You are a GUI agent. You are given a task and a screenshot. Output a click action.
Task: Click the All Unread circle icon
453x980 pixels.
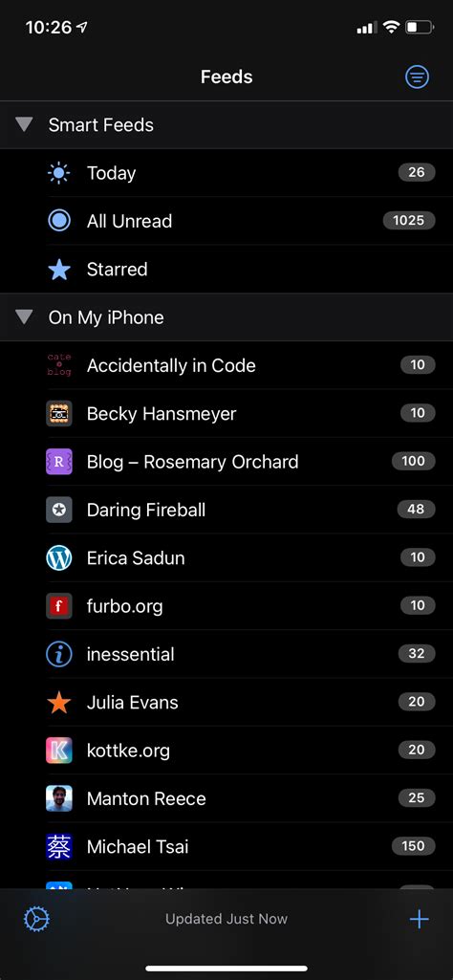(x=58, y=221)
